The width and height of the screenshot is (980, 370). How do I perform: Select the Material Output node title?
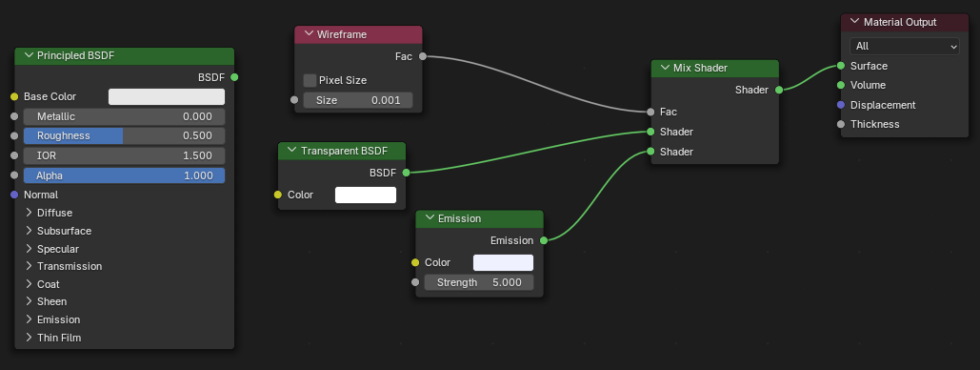[900, 22]
